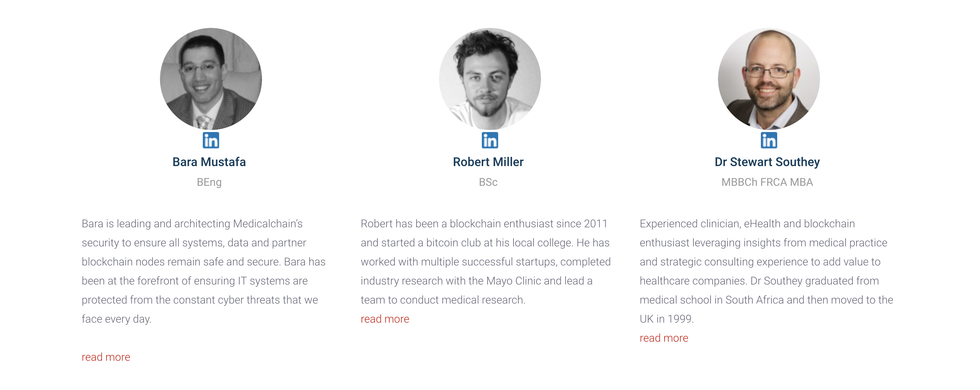
Task: Click Robert Miller's profile photo
Action: [490, 78]
